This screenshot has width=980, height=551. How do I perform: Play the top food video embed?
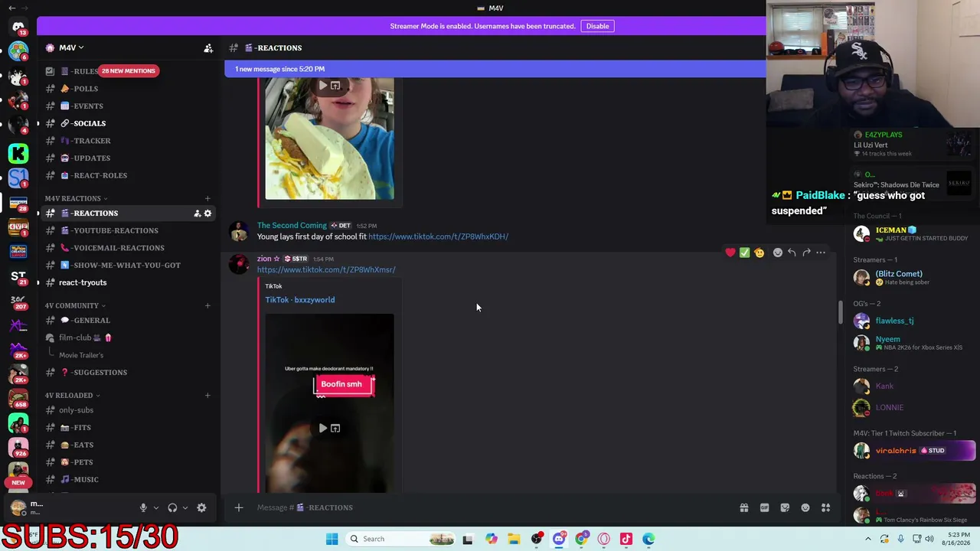coord(322,86)
